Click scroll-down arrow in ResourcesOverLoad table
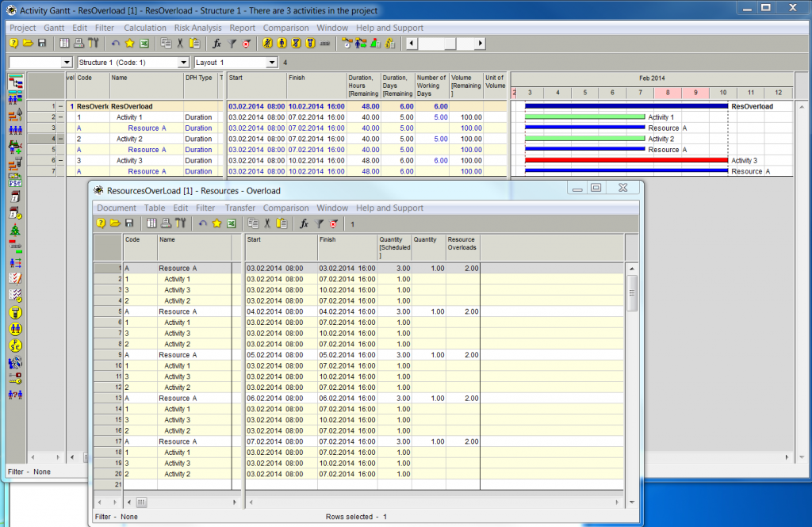The image size is (812, 527). (x=632, y=502)
